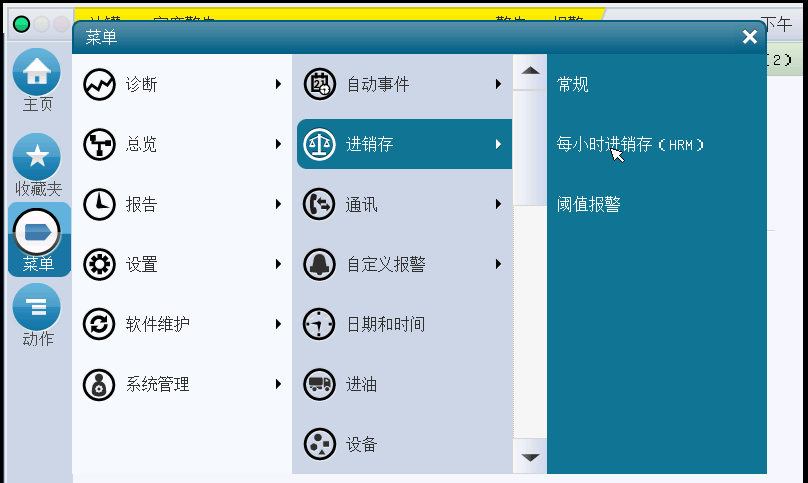The height and width of the screenshot is (483, 808).
Task: Open the 设备 menu item
Action: click(x=361, y=444)
